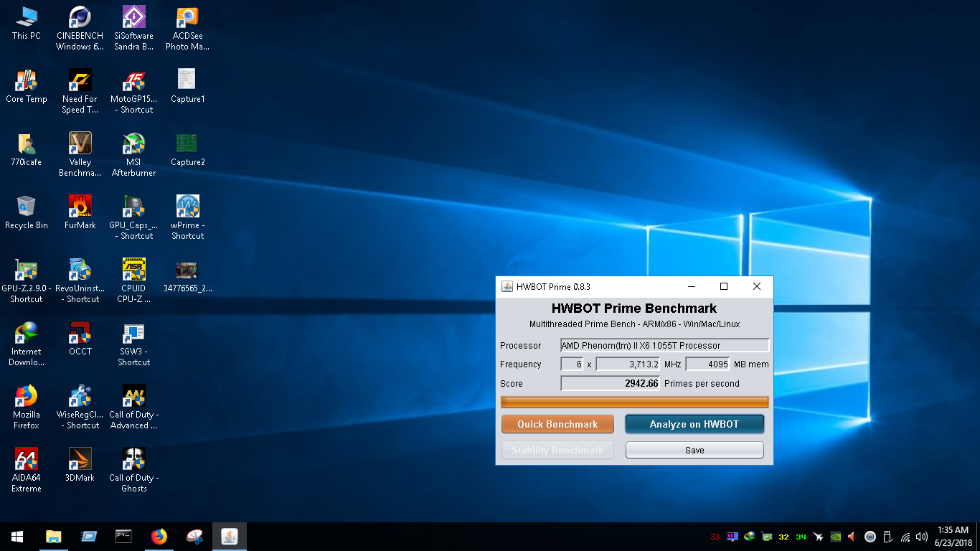Open File Explorer from the taskbar
The width and height of the screenshot is (980, 551).
coord(53,537)
